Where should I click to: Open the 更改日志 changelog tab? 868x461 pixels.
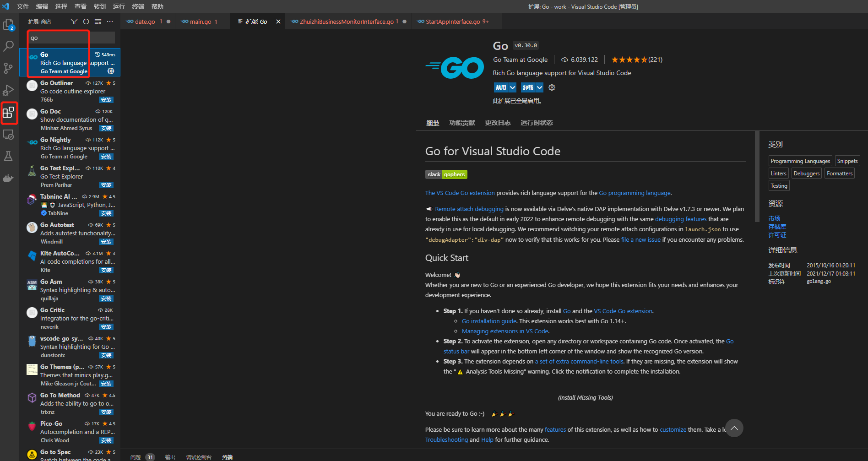point(498,123)
